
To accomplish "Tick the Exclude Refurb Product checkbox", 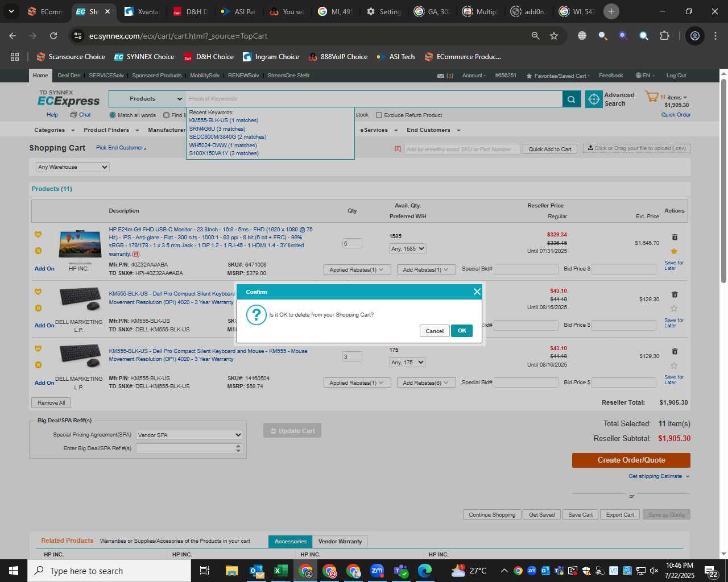I will [x=379, y=115].
